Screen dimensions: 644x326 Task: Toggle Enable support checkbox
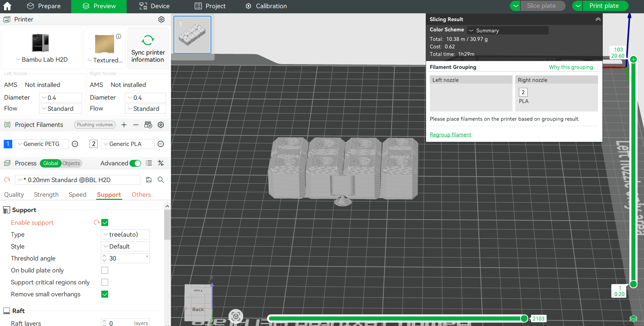(x=105, y=223)
